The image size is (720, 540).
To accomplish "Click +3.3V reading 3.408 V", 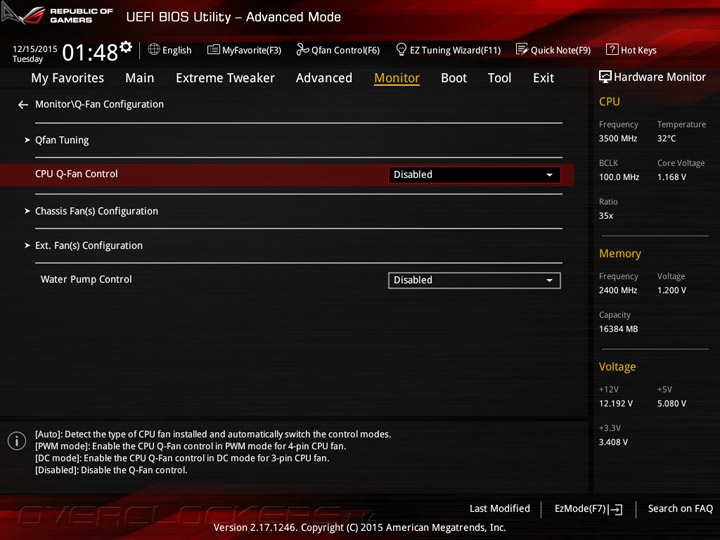I will point(613,442).
